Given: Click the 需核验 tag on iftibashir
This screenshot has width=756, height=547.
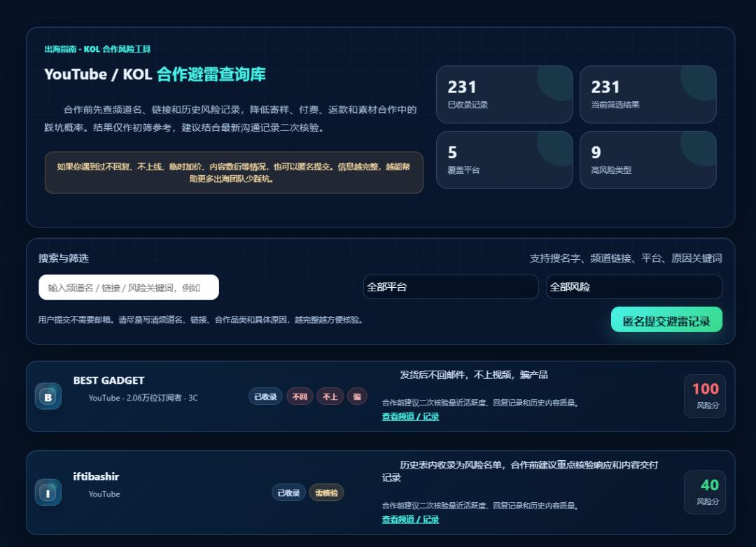Looking at the screenshot, I should pos(326,492).
